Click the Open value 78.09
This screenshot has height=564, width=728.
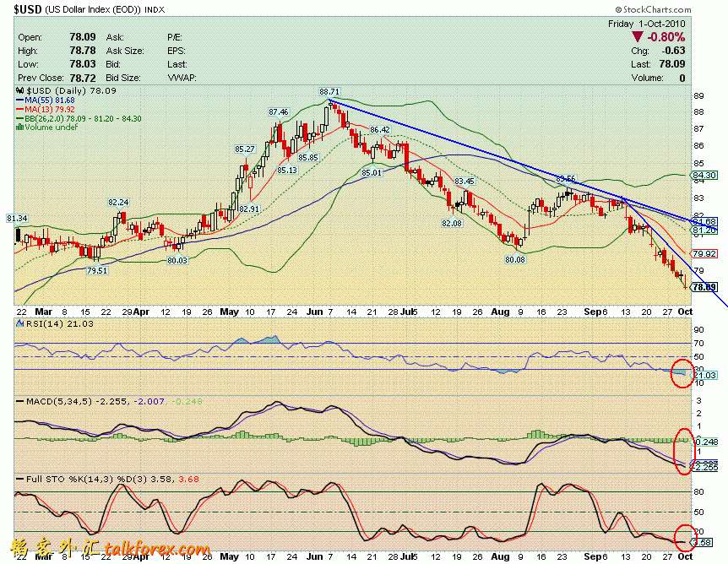point(83,37)
